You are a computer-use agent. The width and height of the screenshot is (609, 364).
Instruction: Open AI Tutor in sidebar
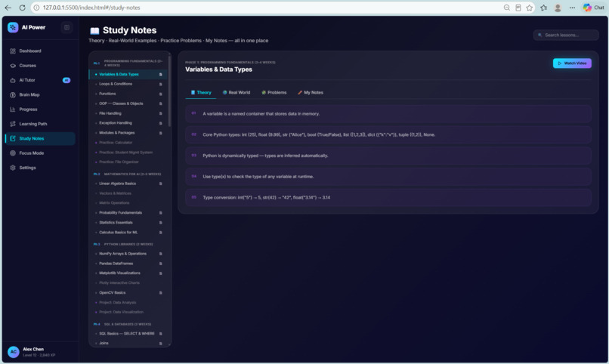point(40,80)
